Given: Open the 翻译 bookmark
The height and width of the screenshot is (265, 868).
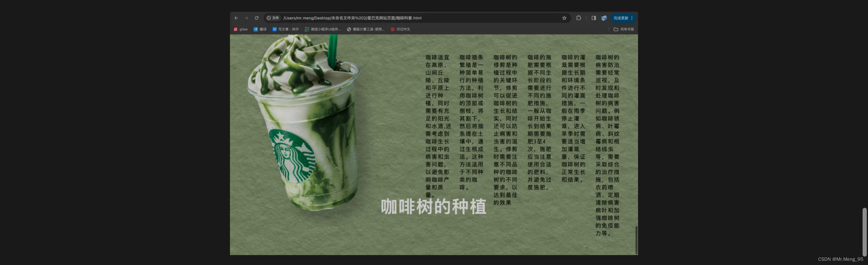Looking at the screenshot, I should click(260, 29).
